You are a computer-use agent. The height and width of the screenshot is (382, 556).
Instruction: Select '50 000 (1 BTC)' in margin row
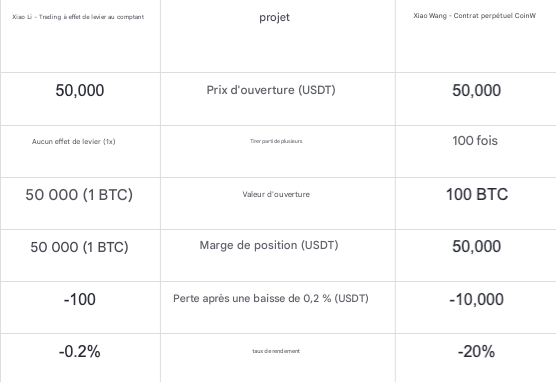[79, 247]
